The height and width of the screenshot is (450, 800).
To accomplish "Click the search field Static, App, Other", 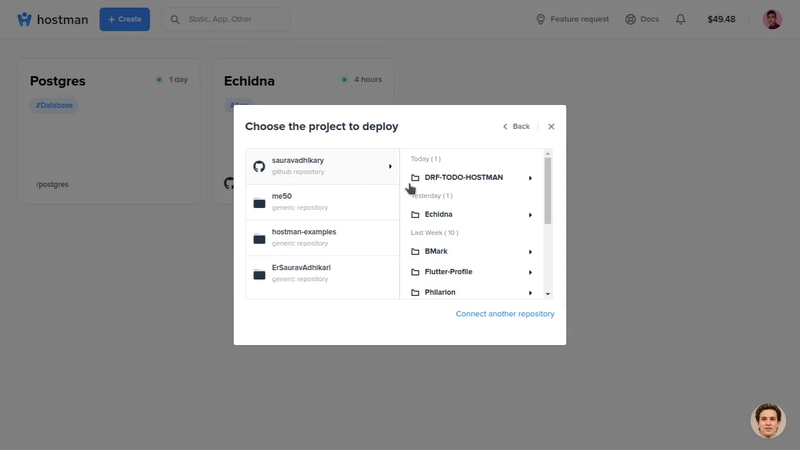I will 226,19.
